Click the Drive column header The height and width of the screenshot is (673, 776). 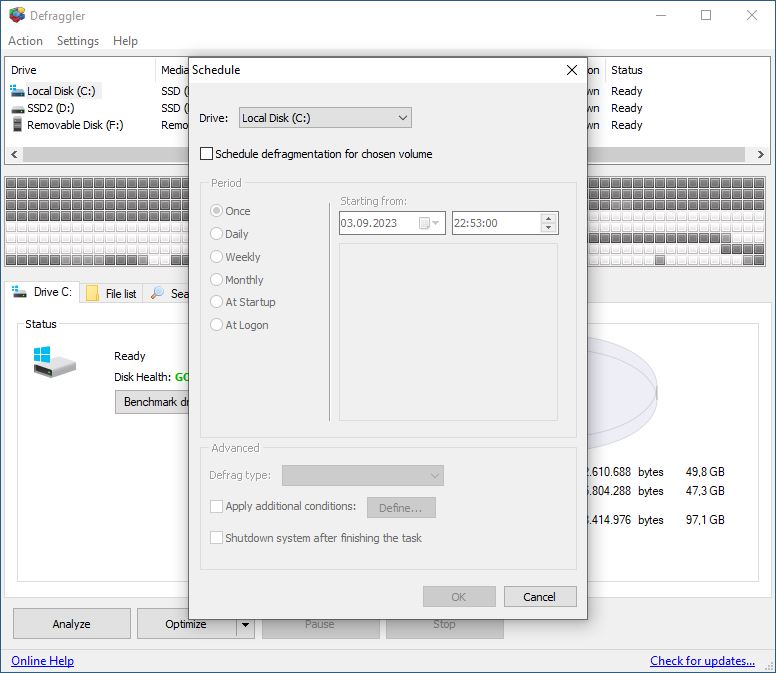coord(82,70)
